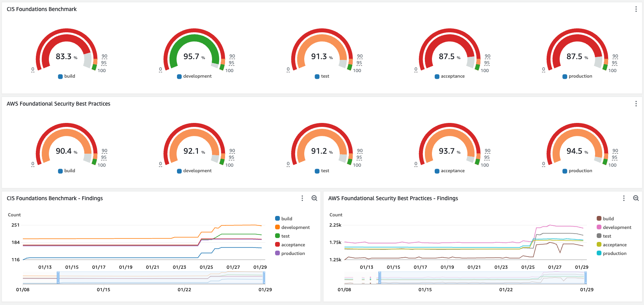Open CIS Foundations Benchmark - Findings actions menu
Image resolution: width=644 pixels, height=305 pixels.
tap(302, 198)
